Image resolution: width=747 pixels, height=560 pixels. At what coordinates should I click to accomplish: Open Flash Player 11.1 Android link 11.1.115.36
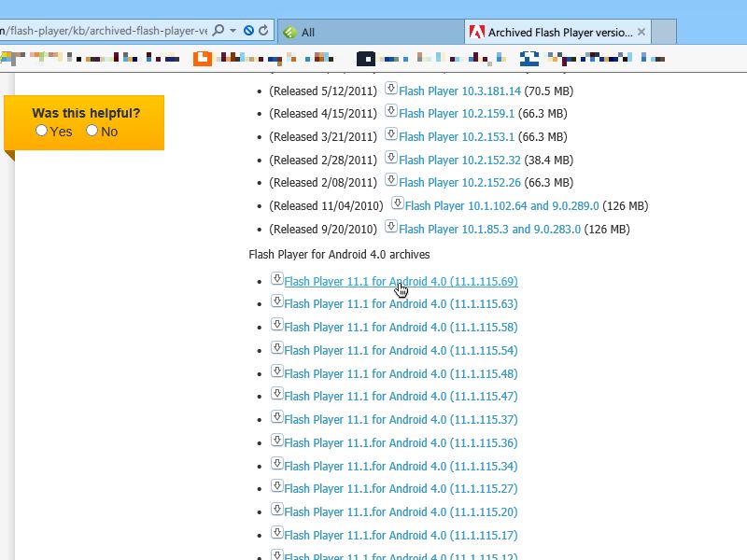pyautogui.click(x=401, y=443)
